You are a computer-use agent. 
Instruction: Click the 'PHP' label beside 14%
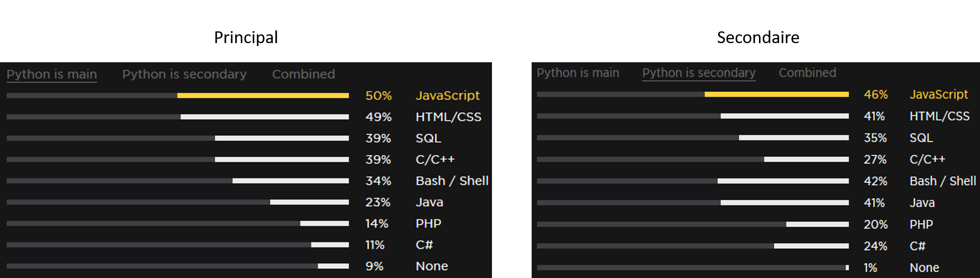[428, 224]
